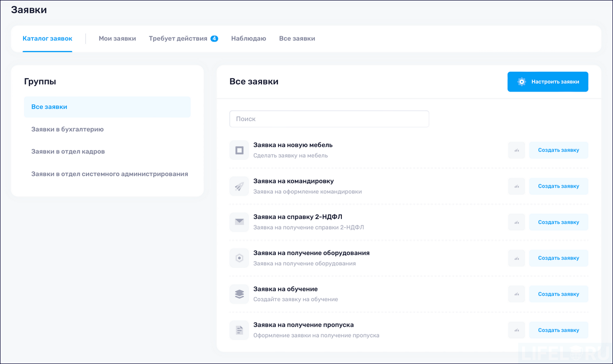Open statistics icon for Заявка на получение пропуска
The image size is (613, 364).
[x=516, y=330]
